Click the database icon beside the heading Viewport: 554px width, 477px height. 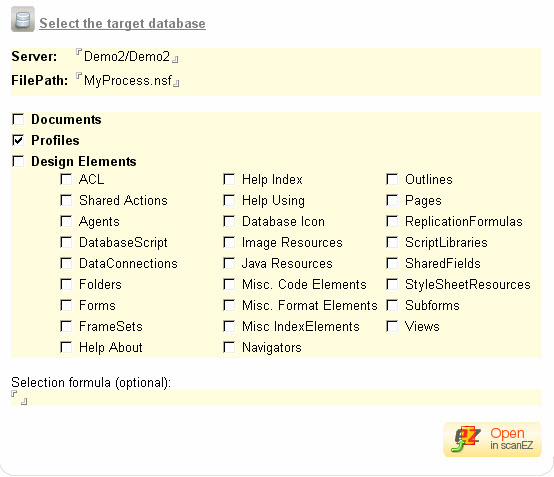point(23,19)
